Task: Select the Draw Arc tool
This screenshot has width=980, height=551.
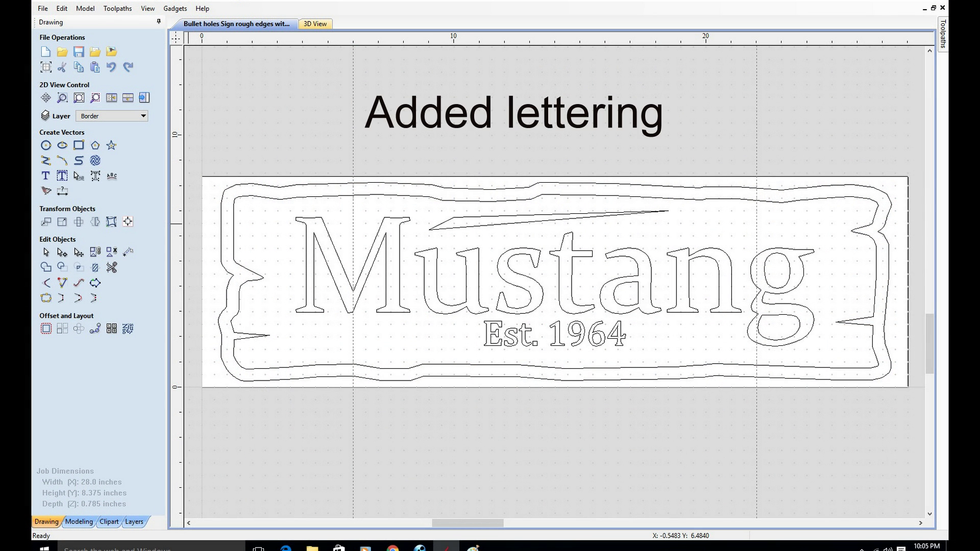Action: pyautogui.click(x=62, y=161)
